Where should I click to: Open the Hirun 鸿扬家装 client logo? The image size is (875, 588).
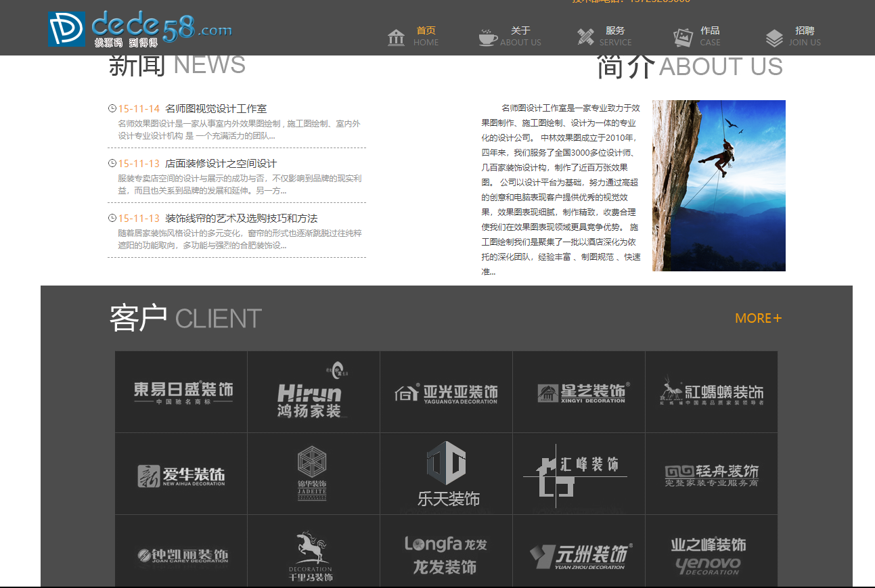313,392
